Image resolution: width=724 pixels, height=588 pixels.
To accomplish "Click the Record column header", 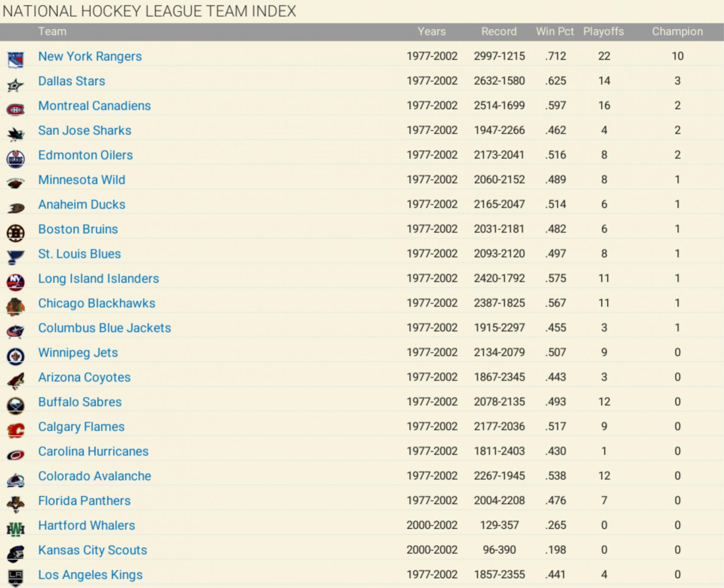I will click(x=499, y=31).
